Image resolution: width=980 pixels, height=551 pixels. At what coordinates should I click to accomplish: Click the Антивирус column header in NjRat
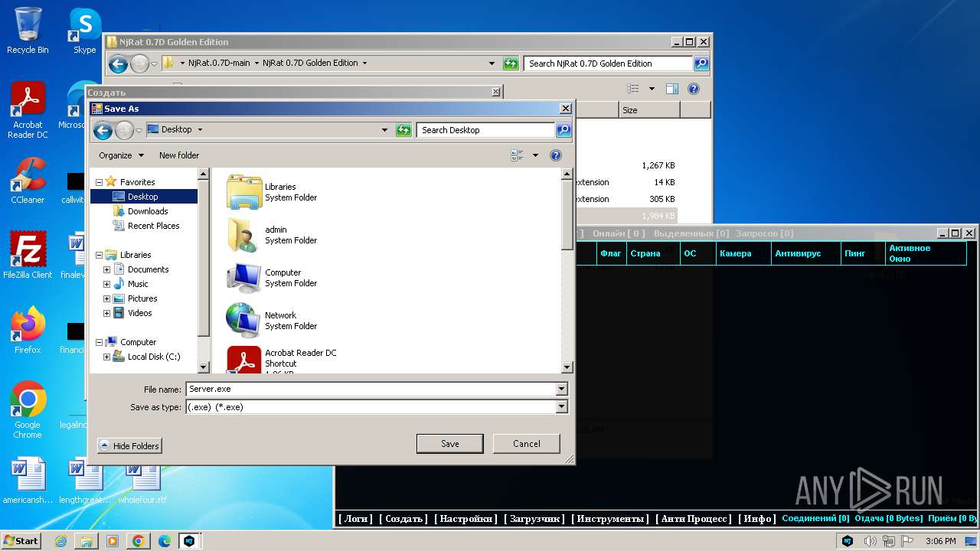(x=805, y=253)
